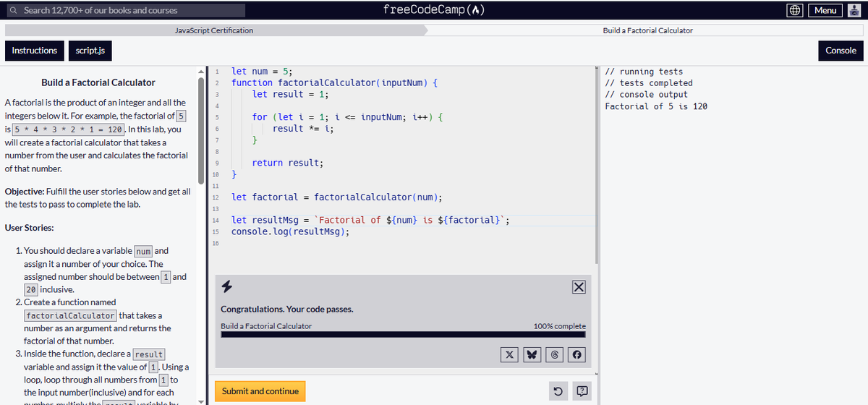Screen dimensions: 868x405
Task: Click the search magnifier icon
Action: point(14,10)
